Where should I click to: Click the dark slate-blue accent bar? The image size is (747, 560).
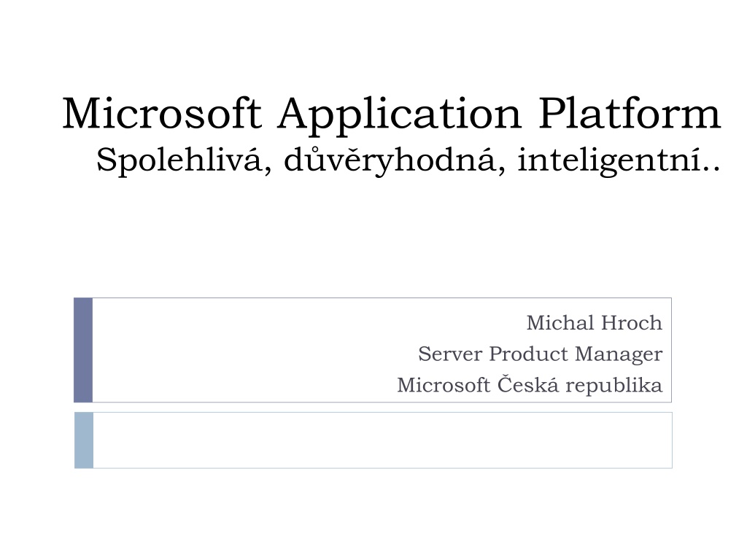pos(83,350)
